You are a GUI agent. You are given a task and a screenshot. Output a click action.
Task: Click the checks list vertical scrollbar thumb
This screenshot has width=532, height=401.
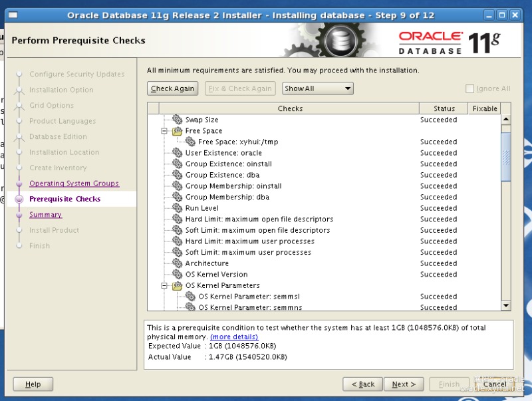coord(506,157)
